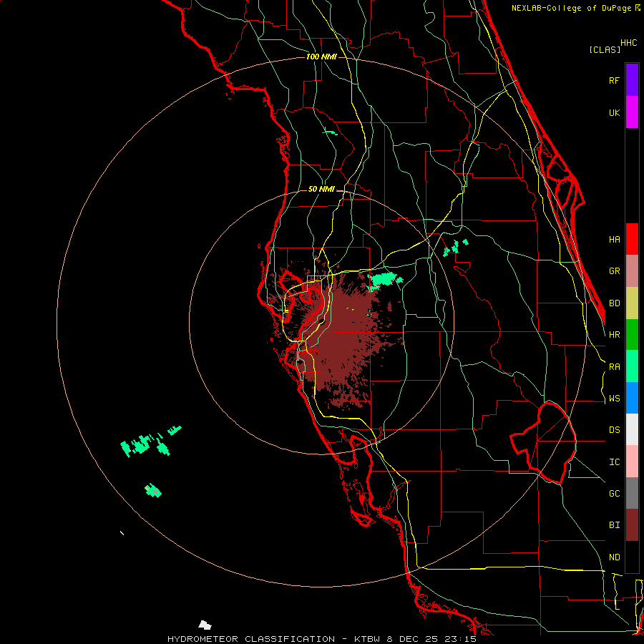Click the 'HYDROMETEOR CLASSIFICATION' caption text

point(251,639)
